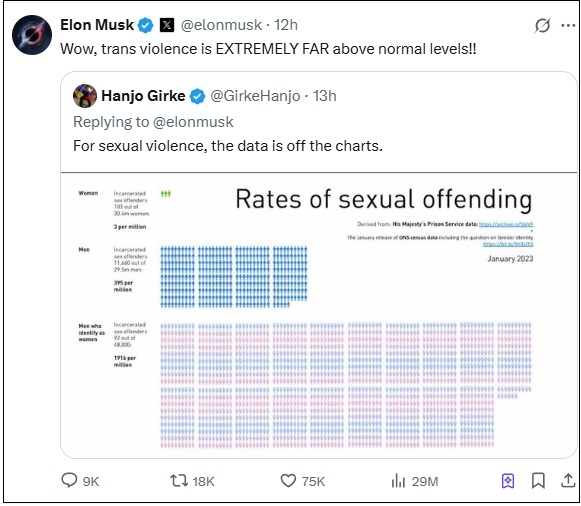Click the purple add-to-folder bookmark icon
This screenshot has height=506, width=581.
click(x=508, y=481)
